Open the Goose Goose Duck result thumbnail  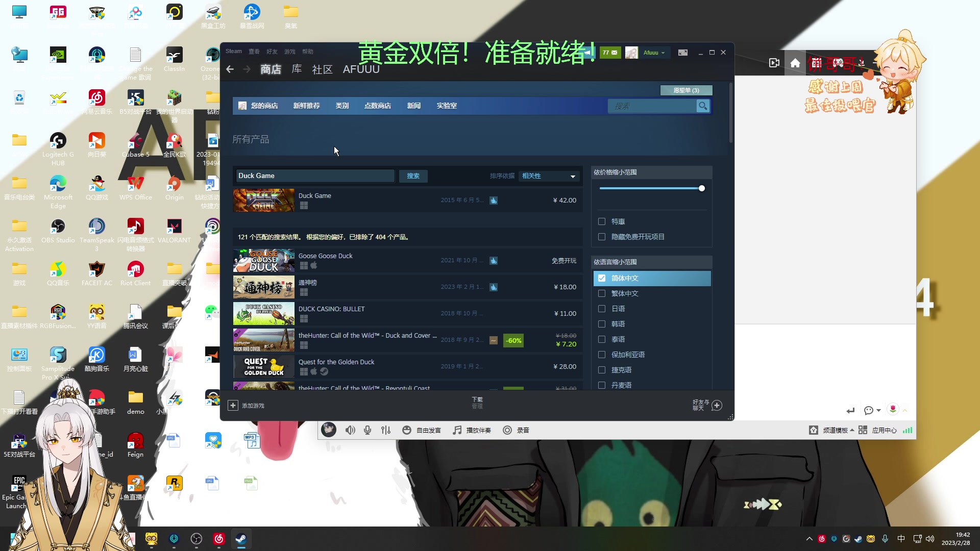[x=264, y=261]
